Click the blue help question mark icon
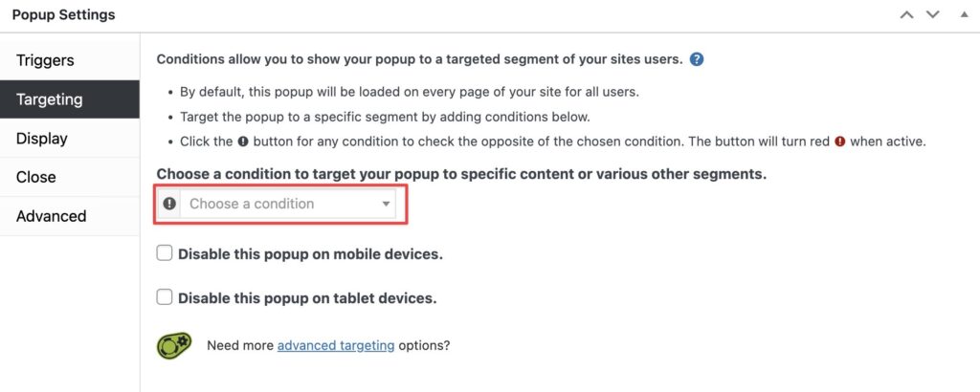980x392 pixels. [697, 60]
